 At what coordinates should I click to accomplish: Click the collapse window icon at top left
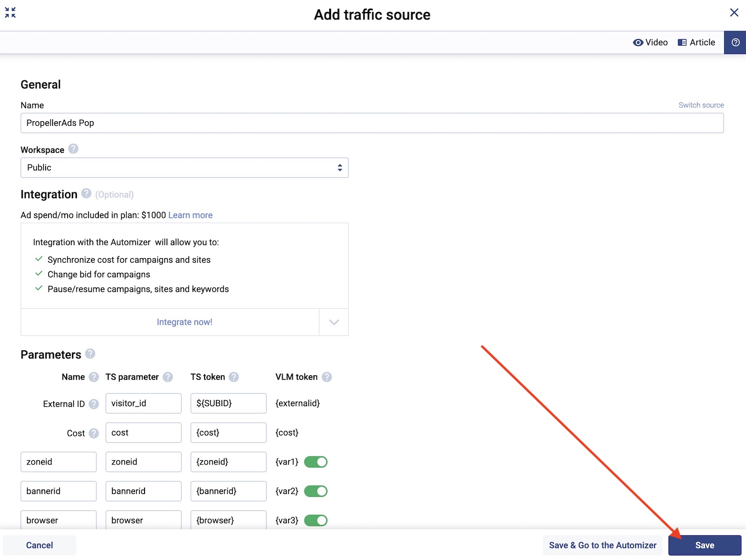coord(10,13)
